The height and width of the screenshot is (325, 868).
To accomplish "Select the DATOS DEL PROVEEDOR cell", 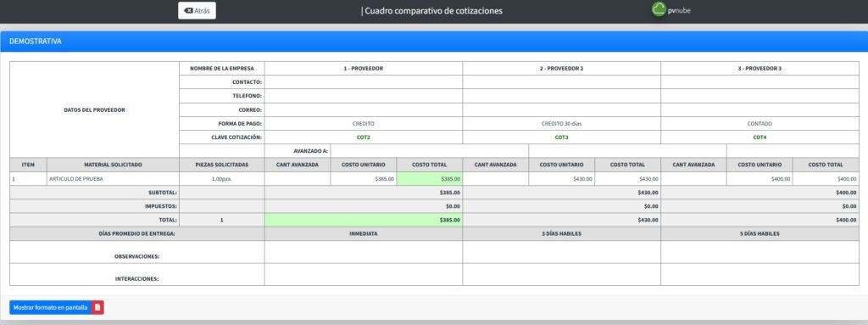I will (95, 109).
